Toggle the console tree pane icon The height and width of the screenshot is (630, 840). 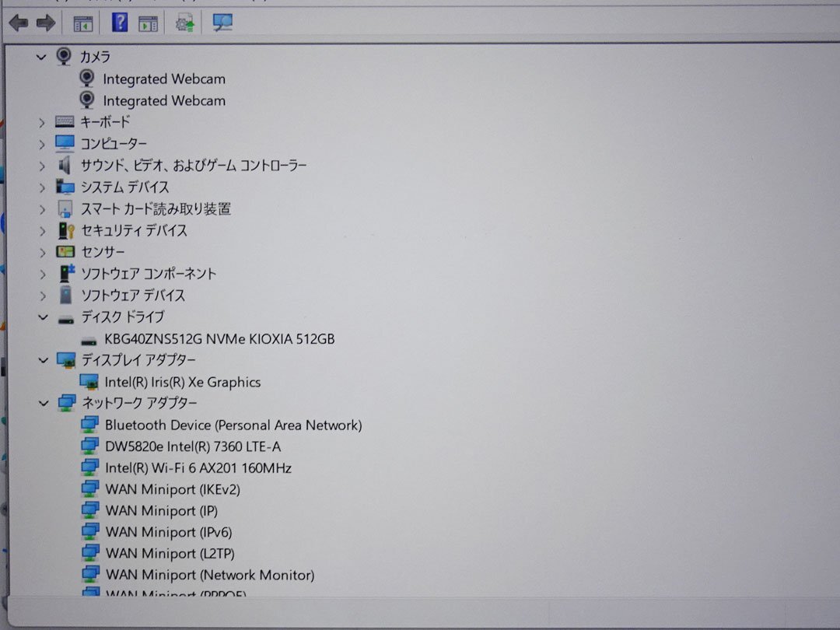tap(83, 23)
